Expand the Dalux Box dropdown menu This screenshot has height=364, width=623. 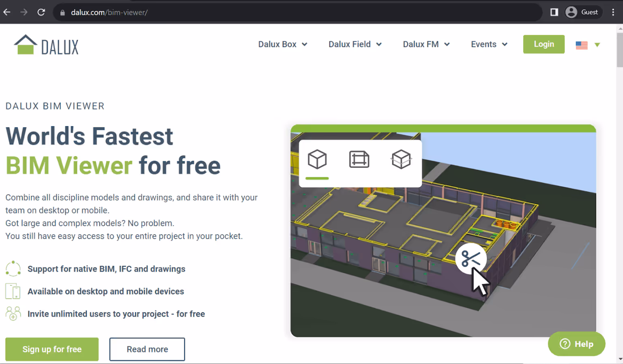283,44
